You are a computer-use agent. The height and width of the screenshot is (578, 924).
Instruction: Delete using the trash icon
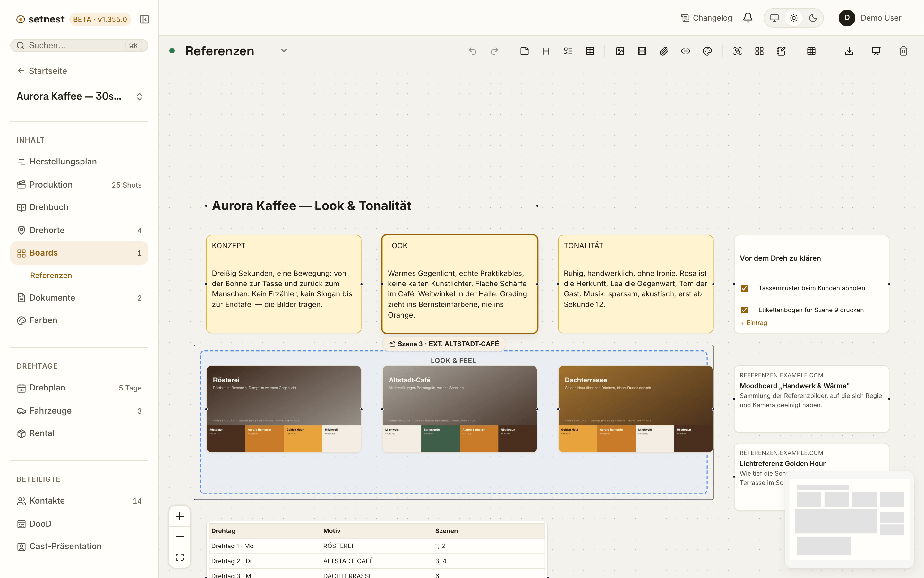tap(903, 51)
